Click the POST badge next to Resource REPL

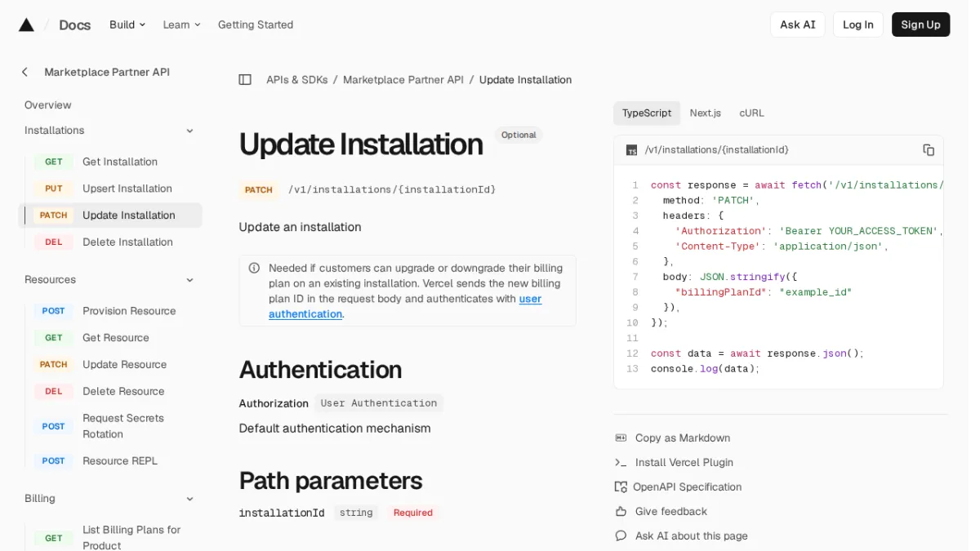54,460
